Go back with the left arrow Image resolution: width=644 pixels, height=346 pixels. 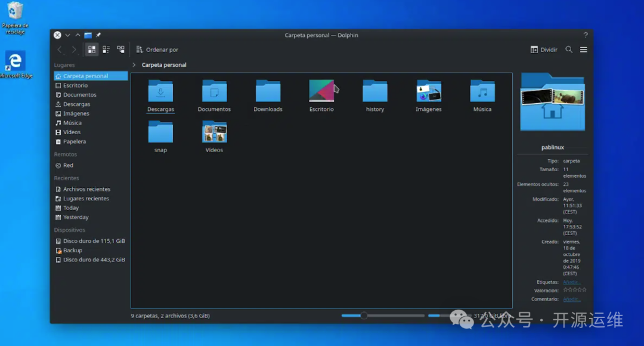59,50
